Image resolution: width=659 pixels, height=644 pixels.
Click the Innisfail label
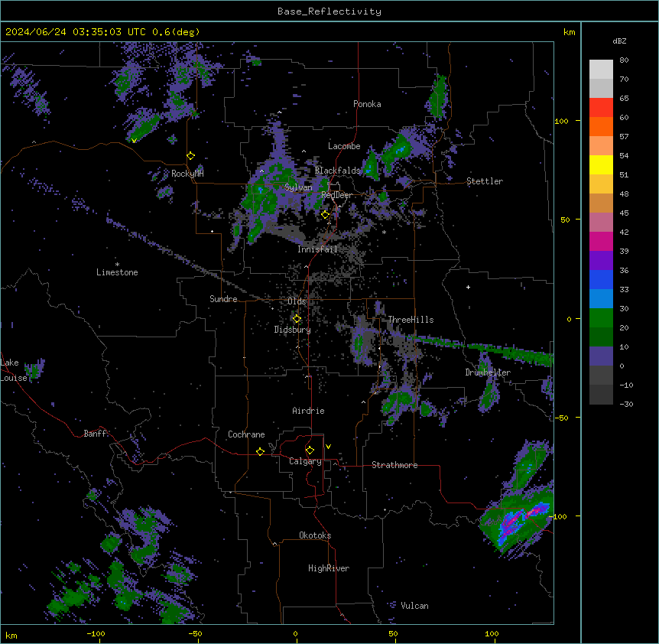pyautogui.click(x=317, y=249)
